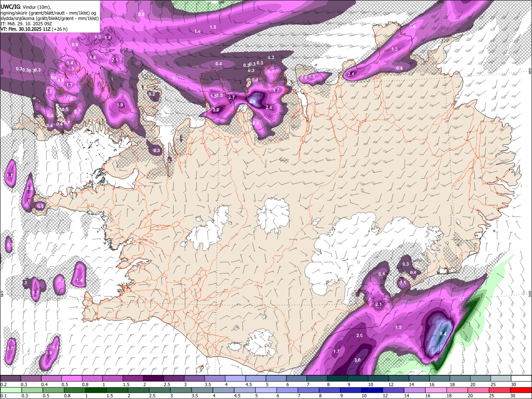
Task: Click the VT: Fim. 30.10.2025 11Z valid time
Action: 25,29
